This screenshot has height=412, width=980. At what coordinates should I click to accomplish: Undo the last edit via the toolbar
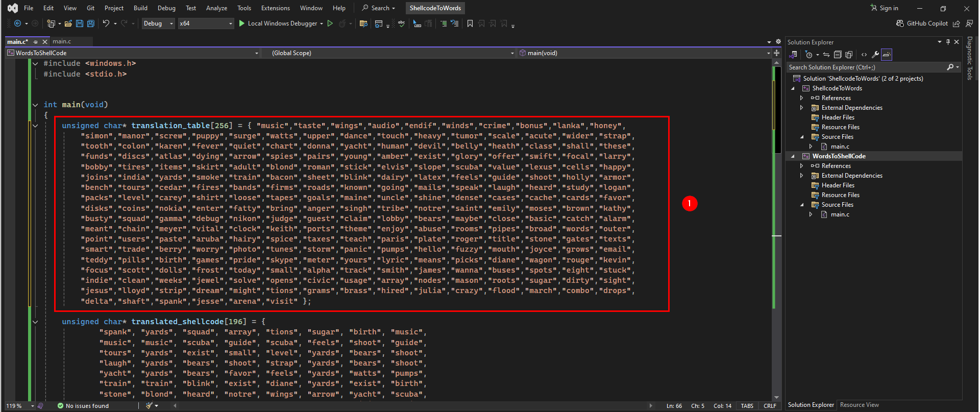click(106, 23)
